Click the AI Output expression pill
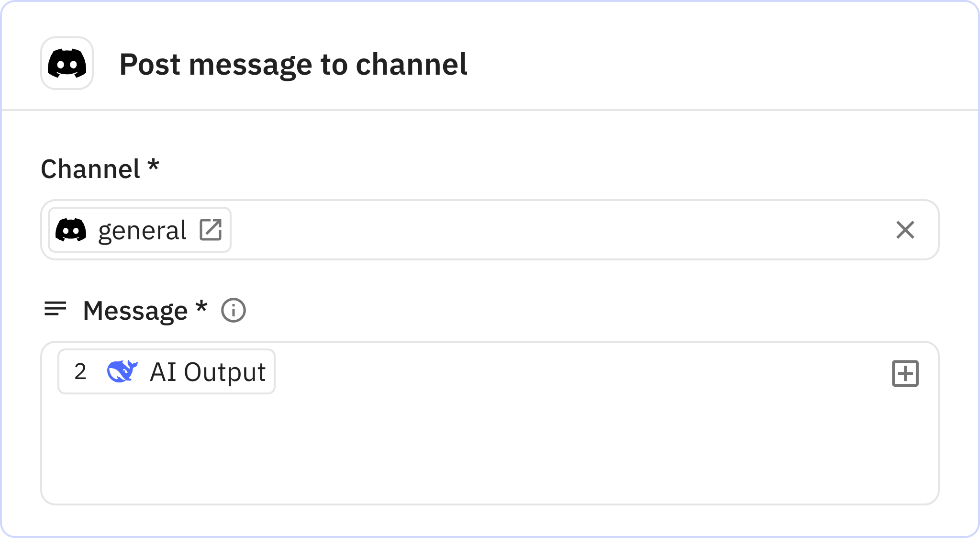The height and width of the screenshot is (538, 980). point(166,371)
